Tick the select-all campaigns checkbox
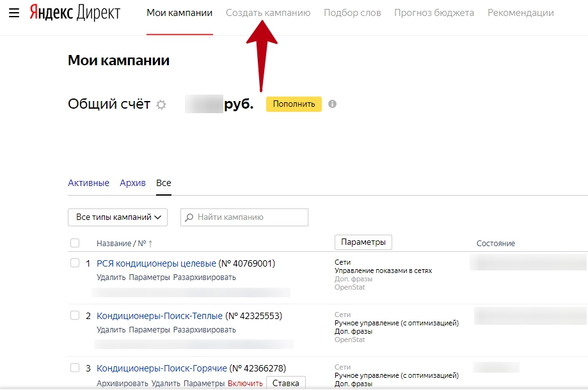588x390 pixels. (x=75, y=243)
